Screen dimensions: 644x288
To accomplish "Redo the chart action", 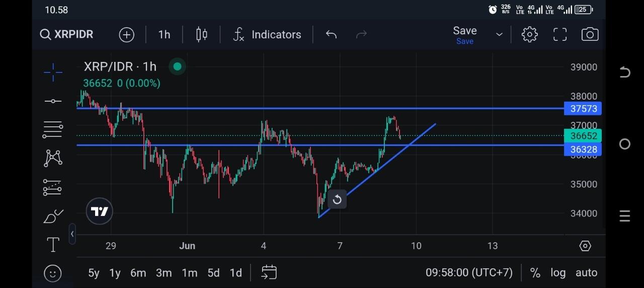I will 361,34.
